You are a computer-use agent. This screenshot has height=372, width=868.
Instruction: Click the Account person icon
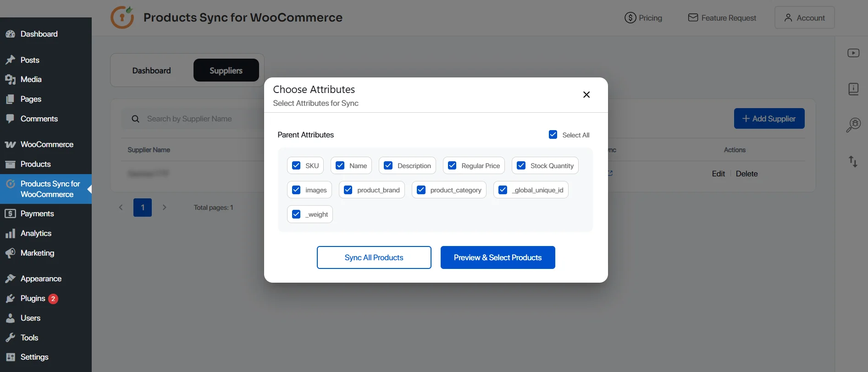point(788,17)
